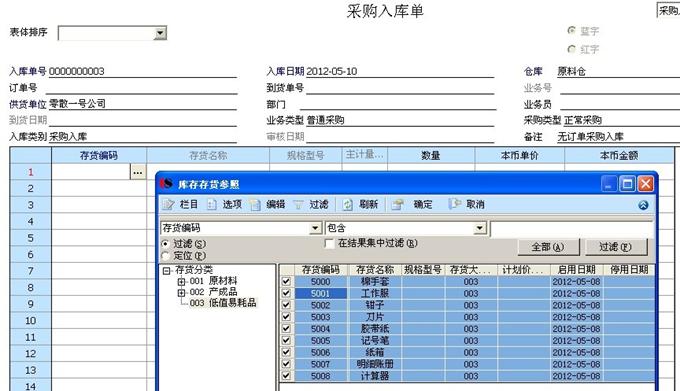This screenshot has width=680, height=391.
Task: Select 003 低值易耗品 category in tree
Action: [223, 303]
